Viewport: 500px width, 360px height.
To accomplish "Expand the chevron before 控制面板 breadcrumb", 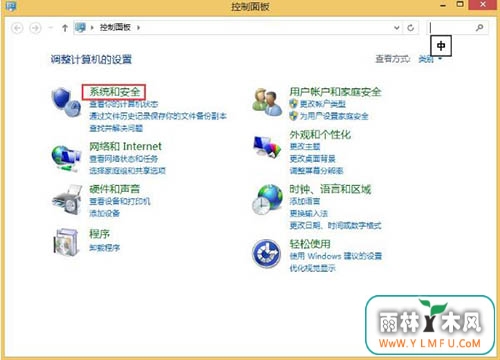I will (92, 28).
